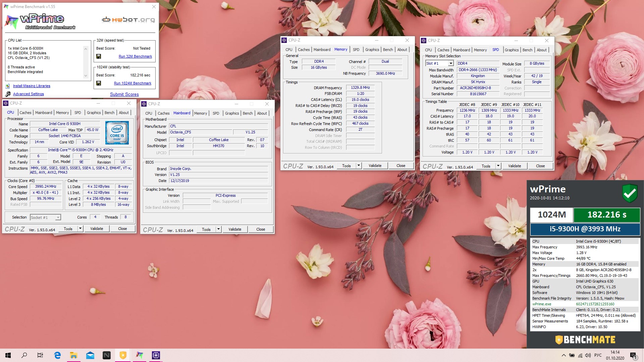Click the 1024M label in the BenchMate panel
The width and height of the screenshot is (644, 362).
coord(552,215)
